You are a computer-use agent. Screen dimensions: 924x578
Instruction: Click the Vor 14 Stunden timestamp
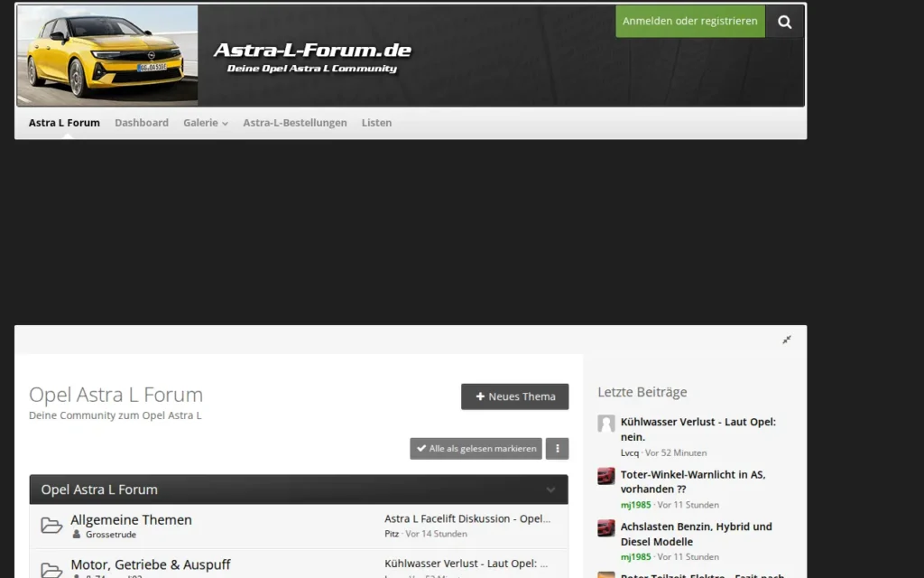436,534
